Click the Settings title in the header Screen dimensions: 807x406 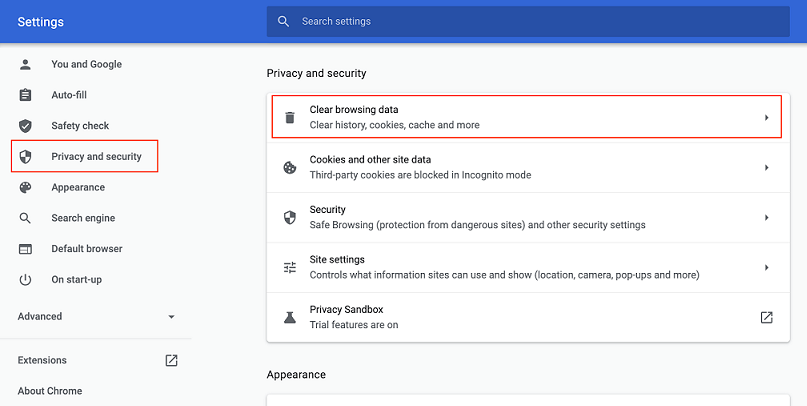point(41,22)
